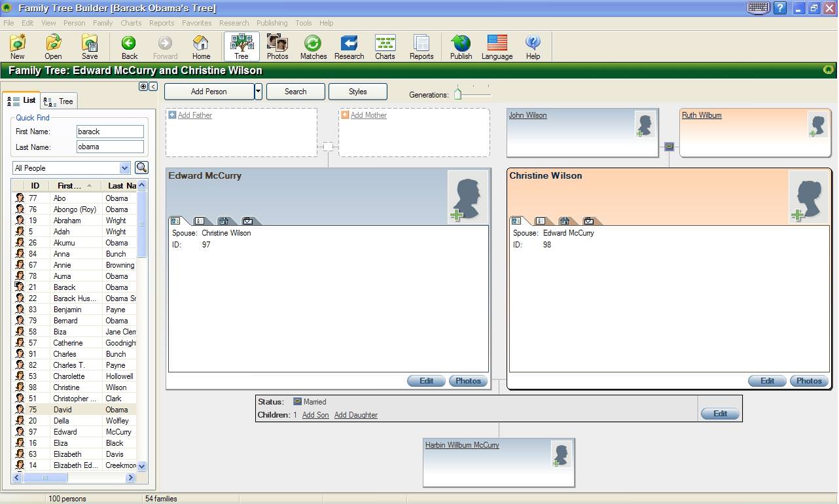Click the First Name input field
The image size is (839, 504).
coord(110,132)
